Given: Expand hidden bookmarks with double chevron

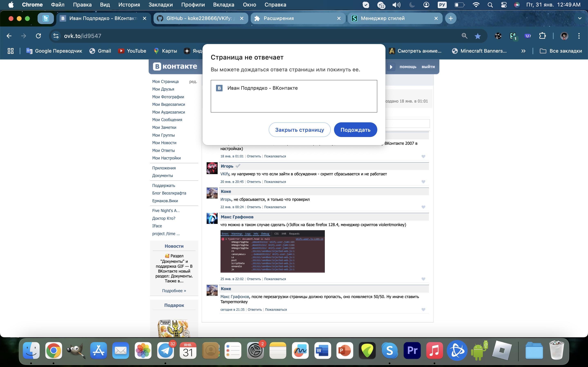Looking at the screenshot, I should click(523, 51).
